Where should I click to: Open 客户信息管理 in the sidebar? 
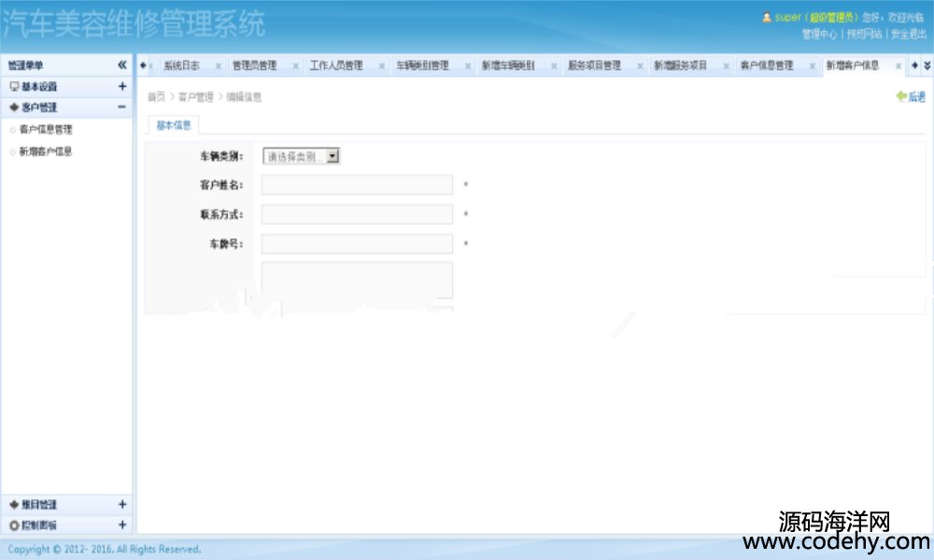coord(46,130)
